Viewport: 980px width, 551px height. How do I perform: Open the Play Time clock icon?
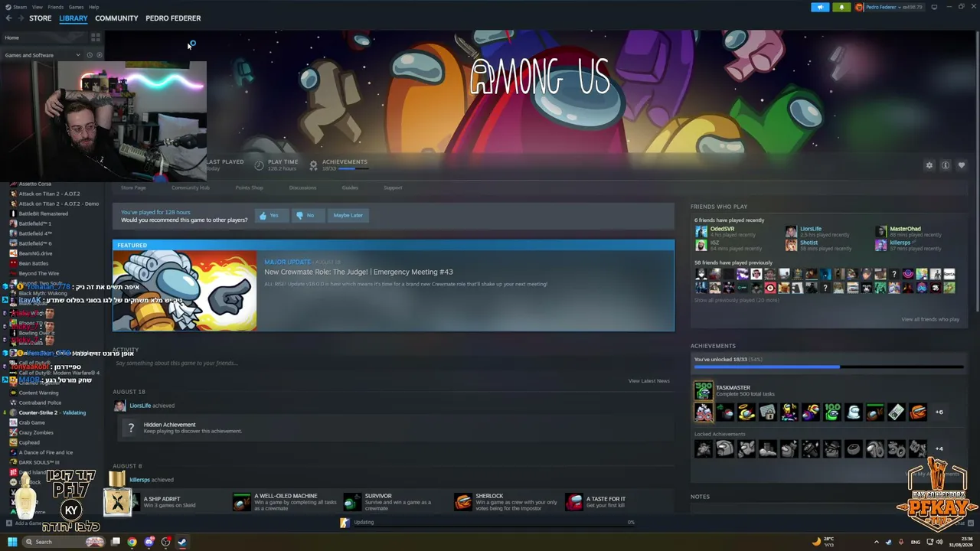click(x=259, y=165)
